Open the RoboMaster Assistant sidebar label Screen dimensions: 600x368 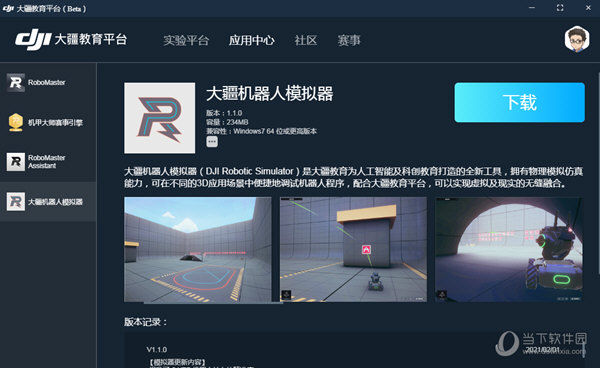46,161
